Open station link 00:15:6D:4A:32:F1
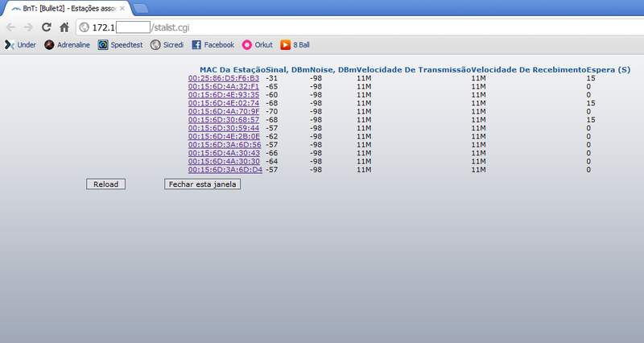Viewport: 644px width, 343px height. pos(224,87)
